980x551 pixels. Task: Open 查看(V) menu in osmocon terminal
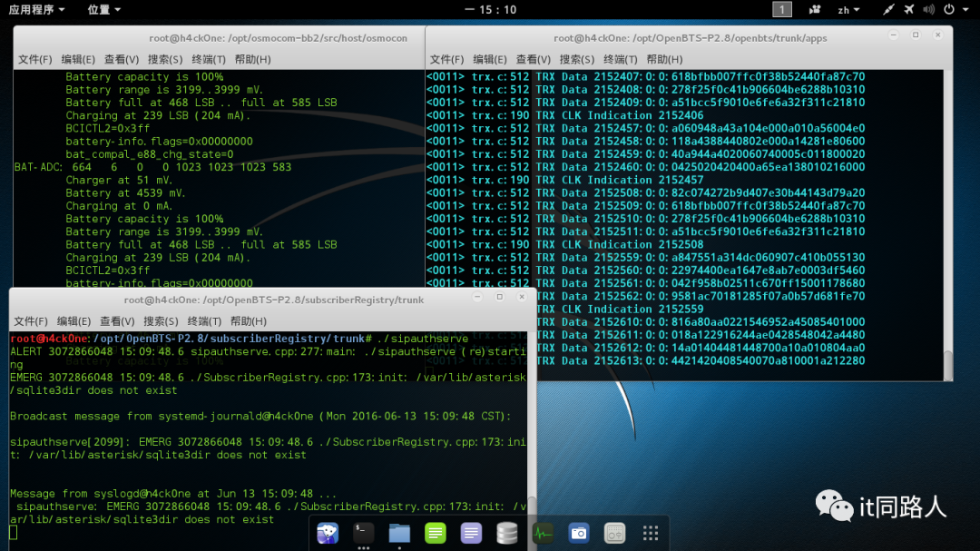[122, 59]
